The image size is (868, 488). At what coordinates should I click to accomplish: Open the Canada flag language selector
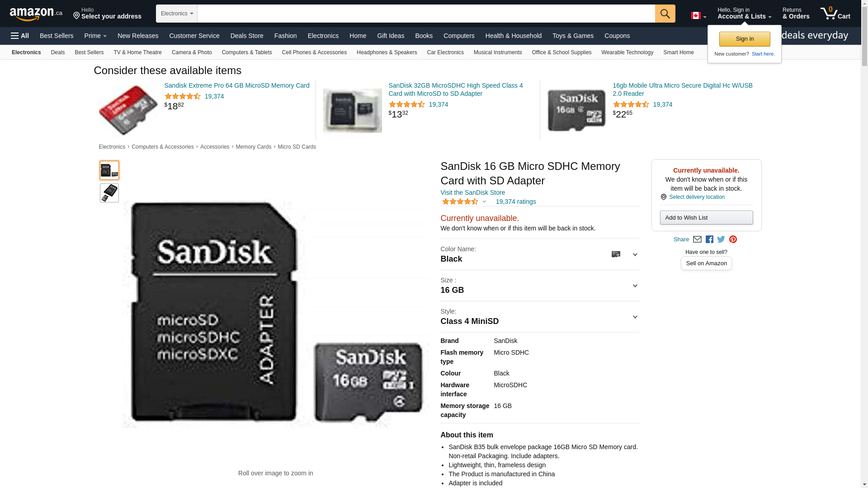tap(698, 16)
